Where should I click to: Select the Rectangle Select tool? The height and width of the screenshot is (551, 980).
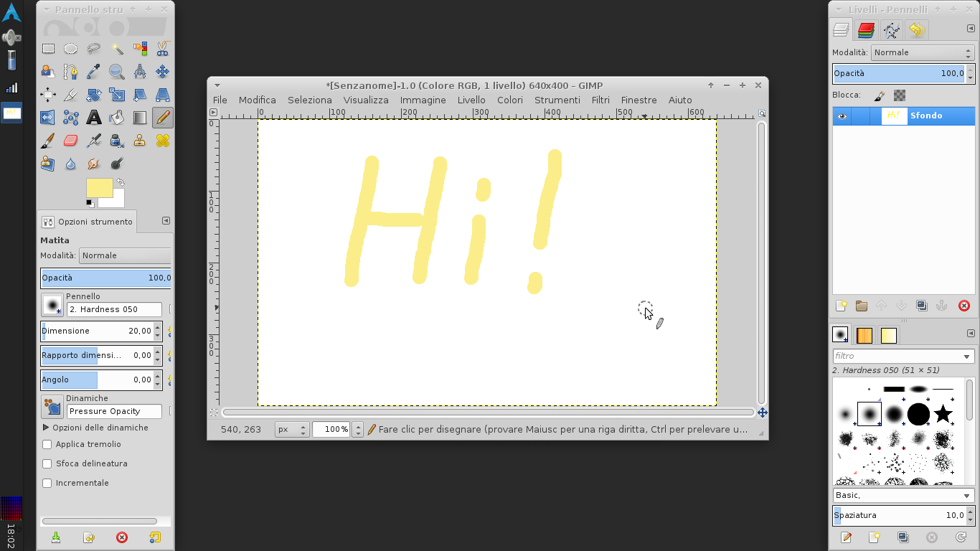coord(48,49)
